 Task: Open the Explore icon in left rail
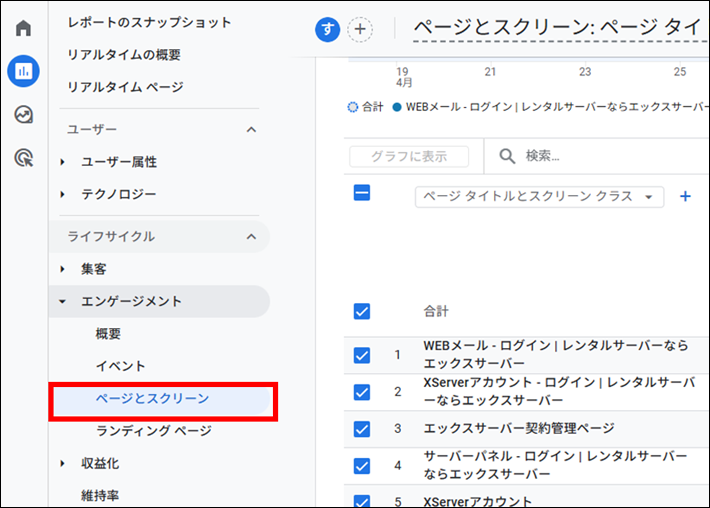coord(24,115)
